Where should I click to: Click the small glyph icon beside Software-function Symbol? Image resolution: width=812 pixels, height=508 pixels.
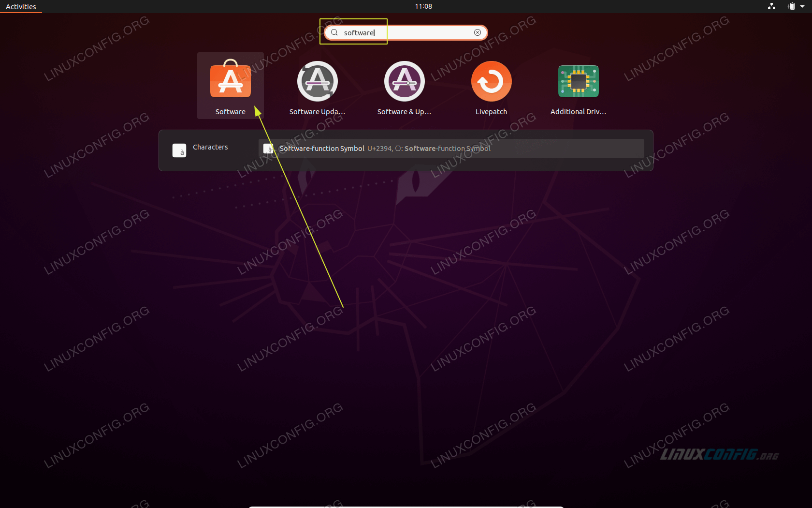pos(268,149)
